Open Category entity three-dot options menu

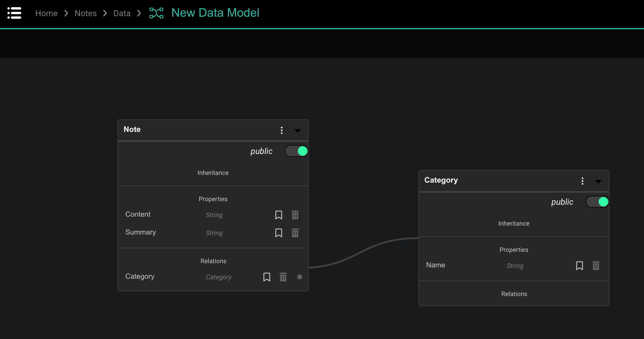tap(582, 181)
